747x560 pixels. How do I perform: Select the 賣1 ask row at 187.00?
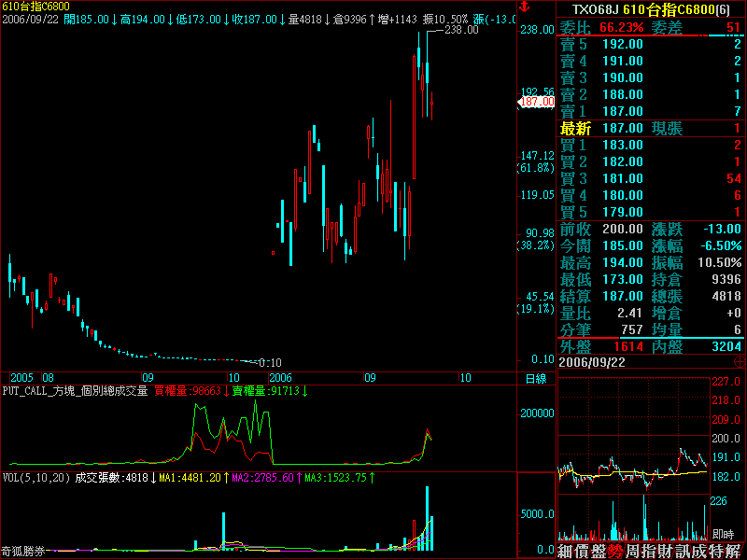pos(651,111)
